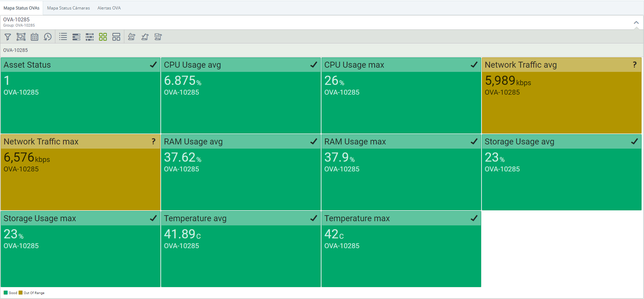Screen dimensions: 644x299
Task: Switch to horizontal bar rows view
Action: click(x=76, y=37)
